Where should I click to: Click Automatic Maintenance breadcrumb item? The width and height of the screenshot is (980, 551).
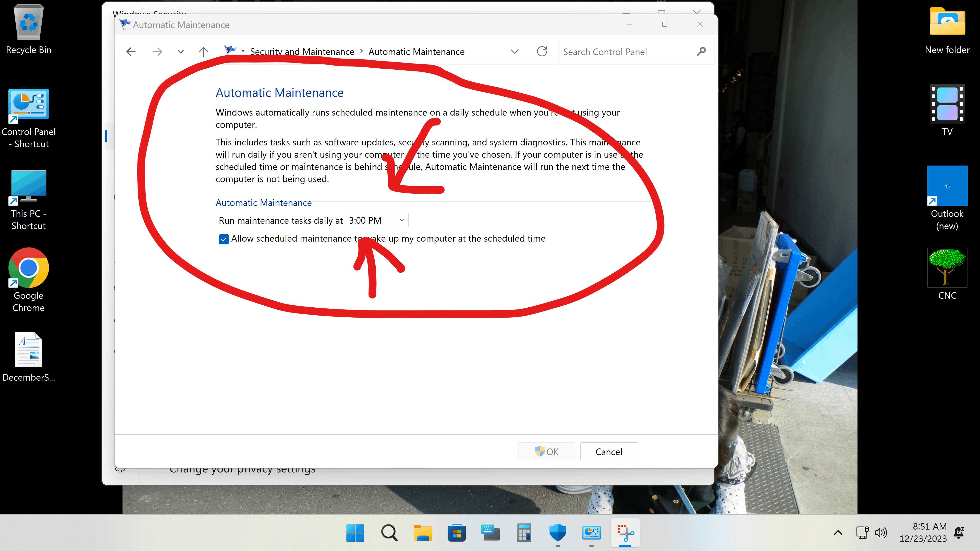(x=416, y=52)
